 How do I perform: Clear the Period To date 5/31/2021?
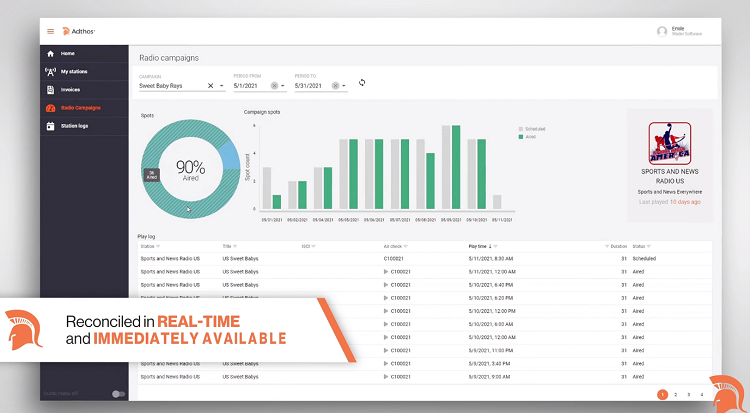point(335,86)
